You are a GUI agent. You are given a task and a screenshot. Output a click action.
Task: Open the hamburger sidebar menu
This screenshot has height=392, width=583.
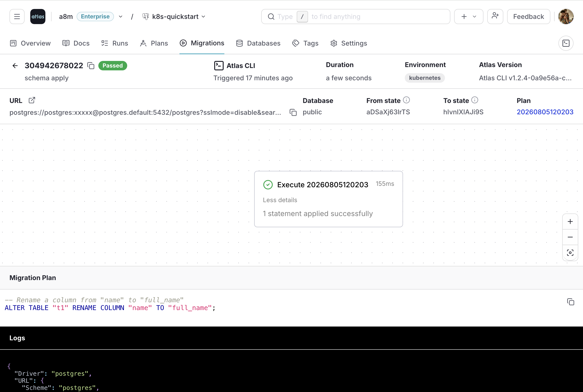(x=17, y=17)
